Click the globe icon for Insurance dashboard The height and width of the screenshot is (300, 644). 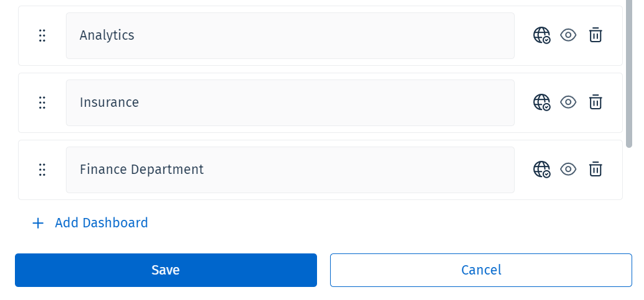point(541,102)
